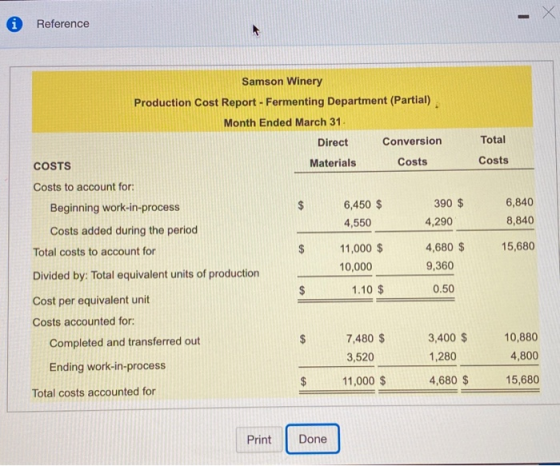Click the Costs to account for label
Screen dimensions: 560x466
[84, 187]
